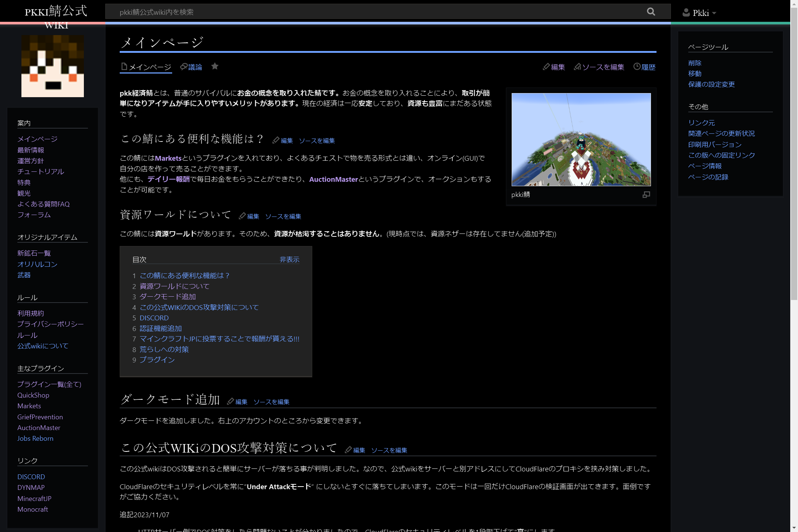
Task: Open 保護の設定変更 in page tools
Action: coord(711,84)
